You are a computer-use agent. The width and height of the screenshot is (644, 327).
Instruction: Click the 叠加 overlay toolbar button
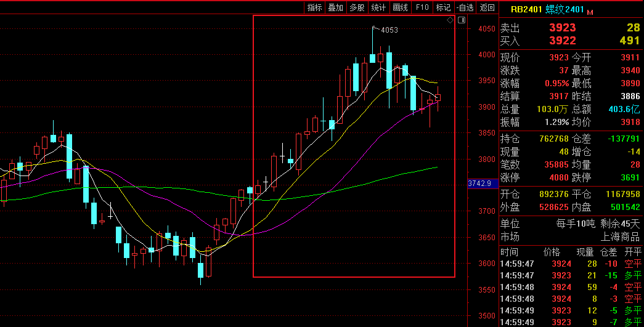(336, 7)
